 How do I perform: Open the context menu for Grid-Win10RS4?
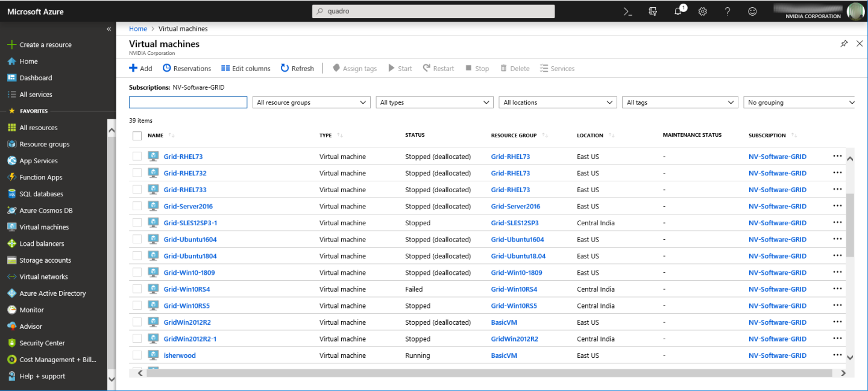[837, 289]
